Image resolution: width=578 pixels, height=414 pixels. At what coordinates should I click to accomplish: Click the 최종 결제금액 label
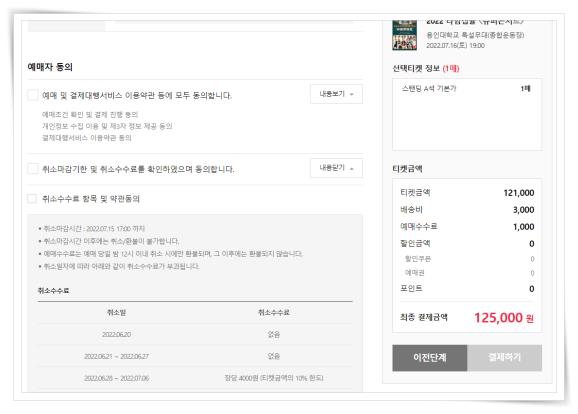pyautogui.click(x=424, y=317)
